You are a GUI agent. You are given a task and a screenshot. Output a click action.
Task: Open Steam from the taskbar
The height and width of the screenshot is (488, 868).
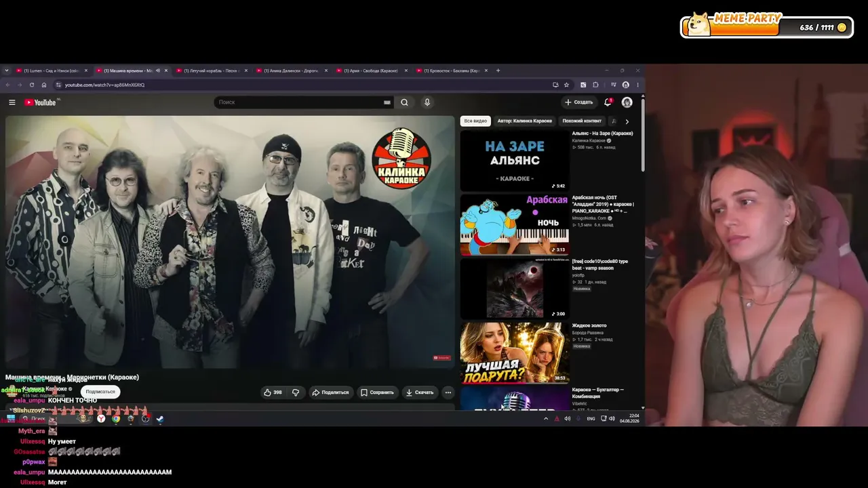click(160, 419)
